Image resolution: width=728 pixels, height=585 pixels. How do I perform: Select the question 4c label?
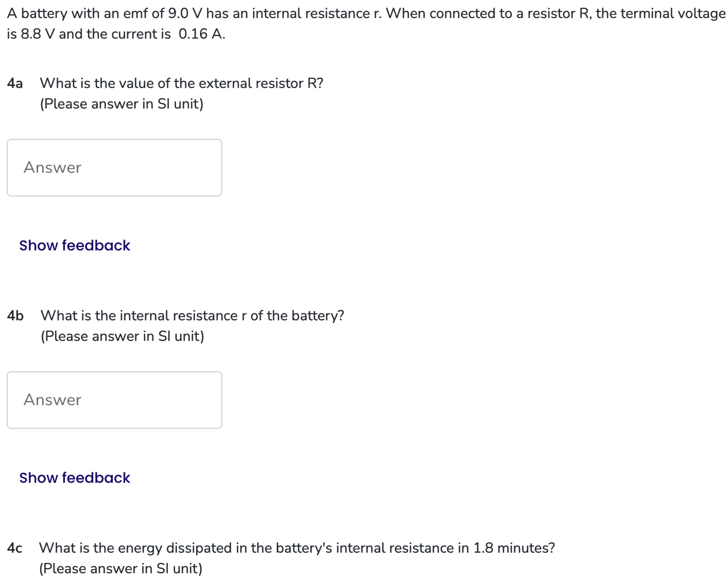[x=14, y=548]
